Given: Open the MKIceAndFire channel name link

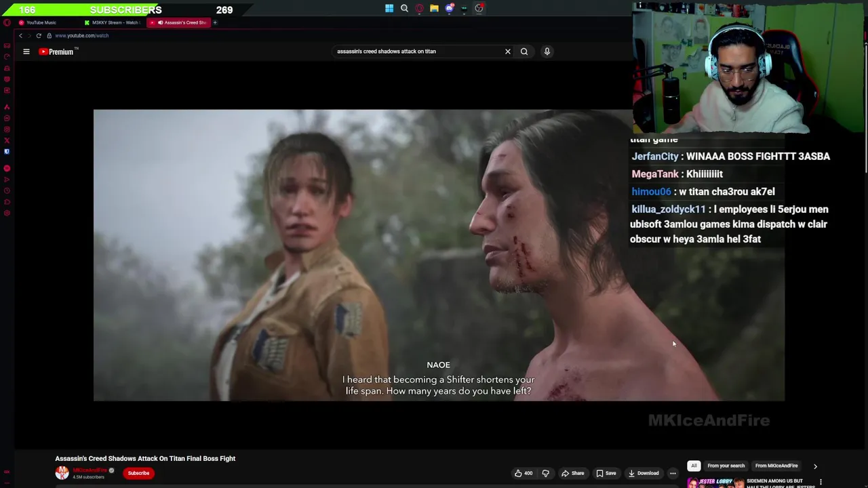Looking at the screenshot, I should (90, 470).
